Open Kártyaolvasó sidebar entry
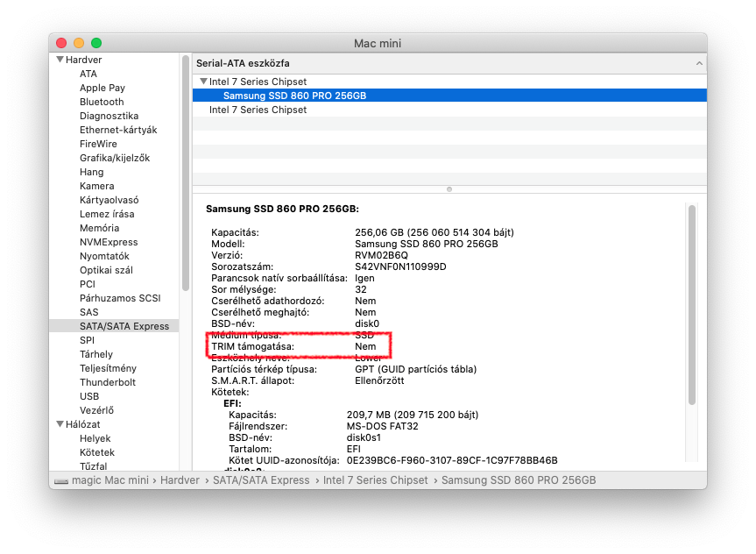This screenshot has width=756, height=554. point(109,200)
